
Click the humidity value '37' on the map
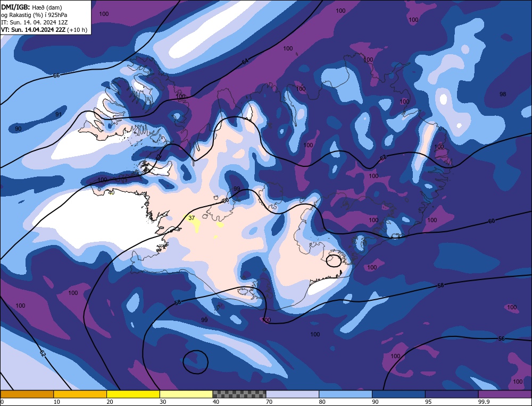coord(192,218)
